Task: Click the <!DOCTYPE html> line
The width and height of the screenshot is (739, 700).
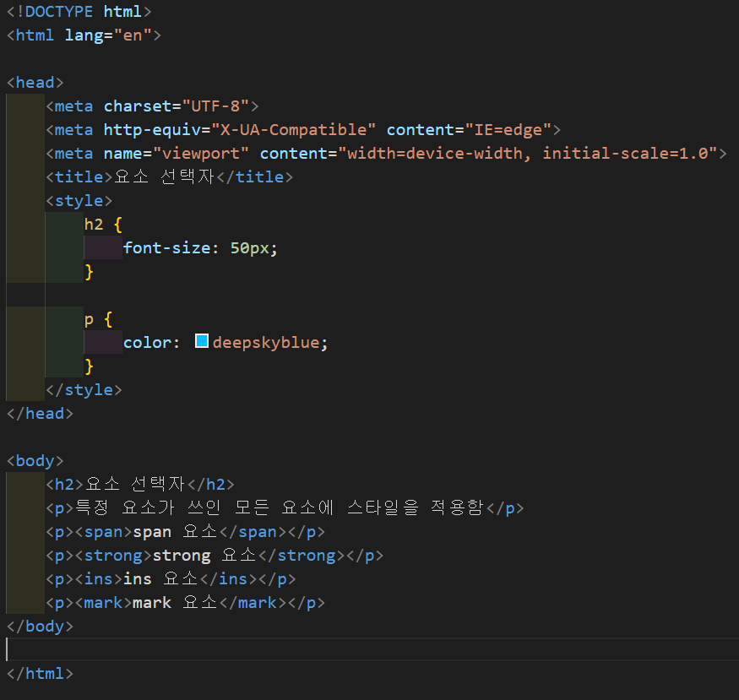Action: [x=79, y=11]
